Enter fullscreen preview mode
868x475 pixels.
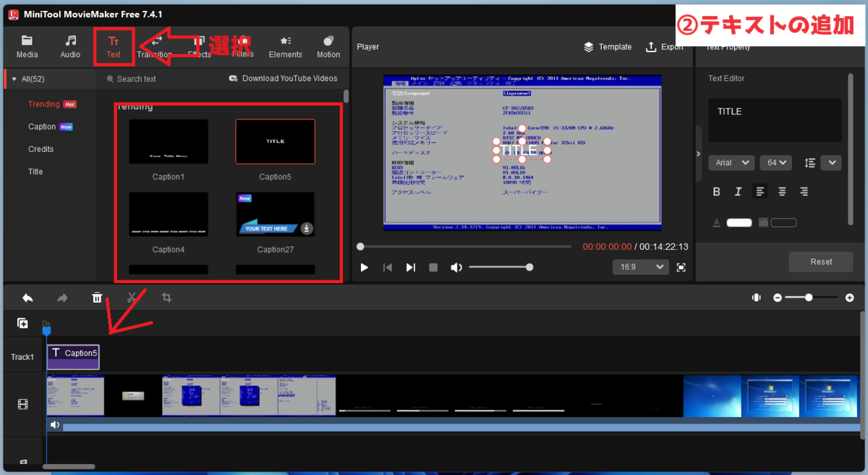coord(681,267)
